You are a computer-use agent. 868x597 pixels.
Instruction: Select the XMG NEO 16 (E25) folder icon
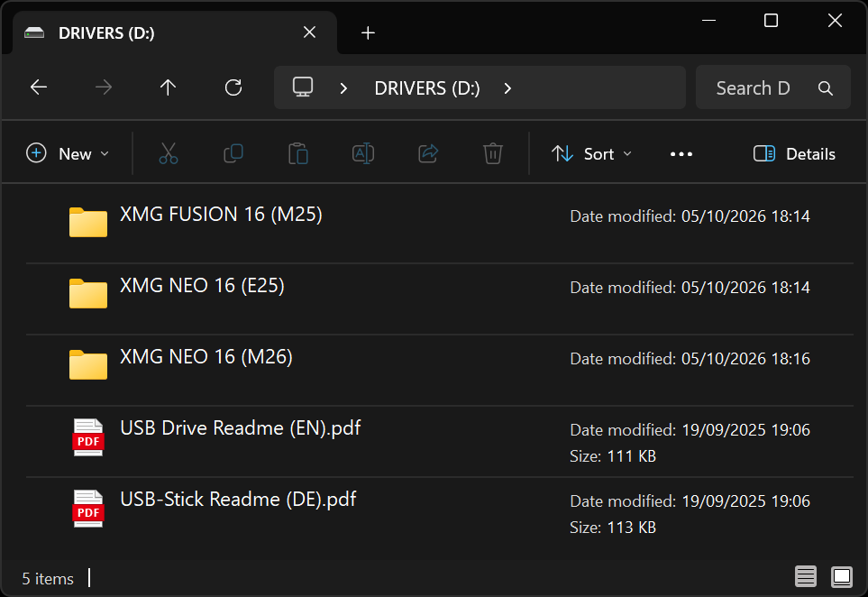point(88,293)
